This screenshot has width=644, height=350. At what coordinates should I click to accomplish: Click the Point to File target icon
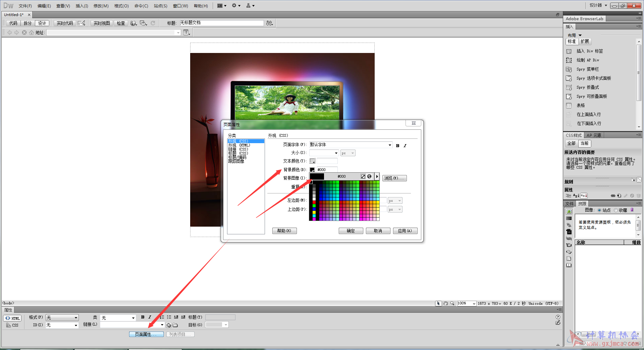(169, 325)
